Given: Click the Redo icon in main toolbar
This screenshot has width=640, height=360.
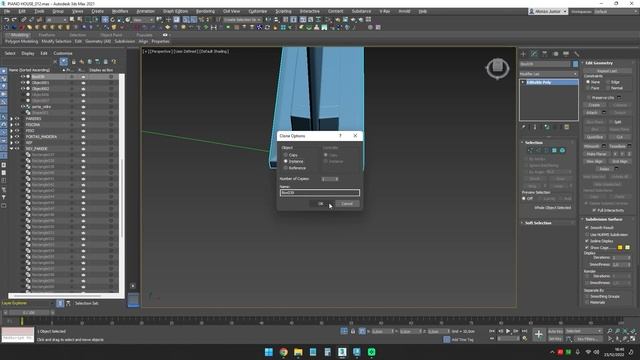Looking at the screenshot, I should pos(14,20).
